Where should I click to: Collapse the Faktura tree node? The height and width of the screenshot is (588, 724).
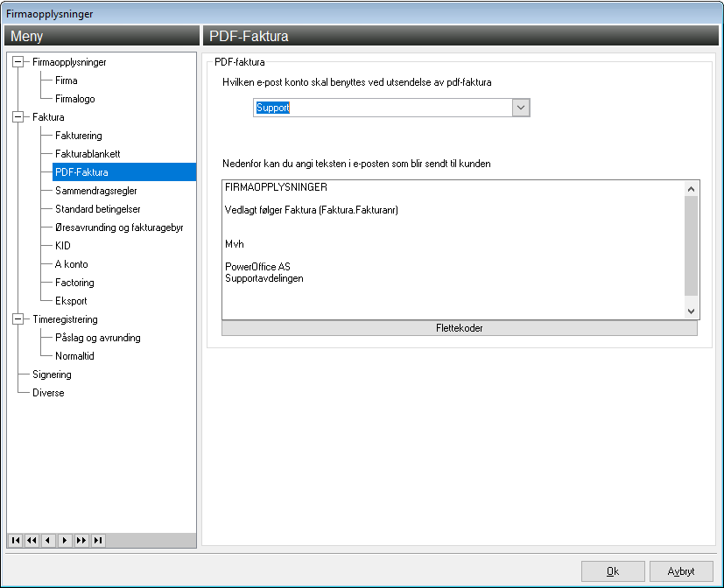[x=18, y=116]
